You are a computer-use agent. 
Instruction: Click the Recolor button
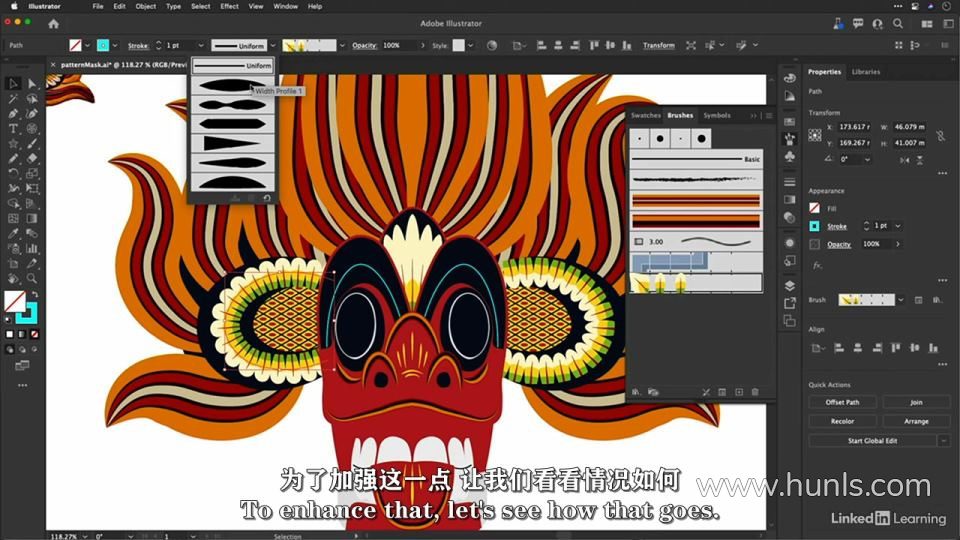pos(842,421)
